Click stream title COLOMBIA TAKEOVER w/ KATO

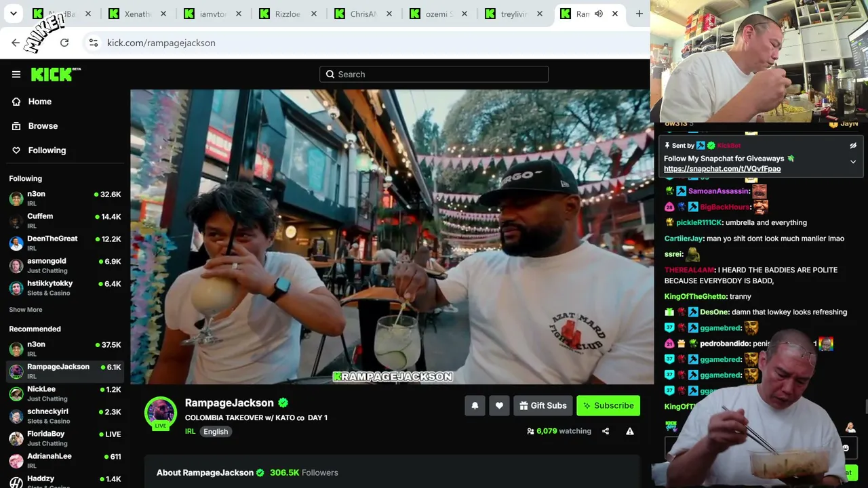256,418
